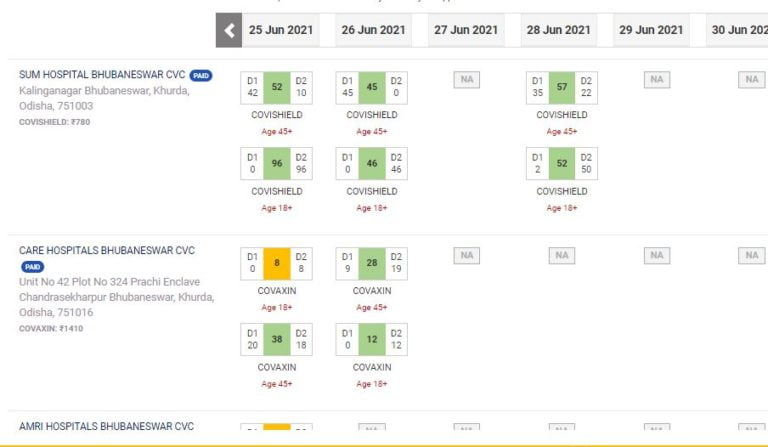Pick the yellow 8-dose Covaxin slot
The width and height of the screenshot is (768, 447).
[x=276, y=264]
